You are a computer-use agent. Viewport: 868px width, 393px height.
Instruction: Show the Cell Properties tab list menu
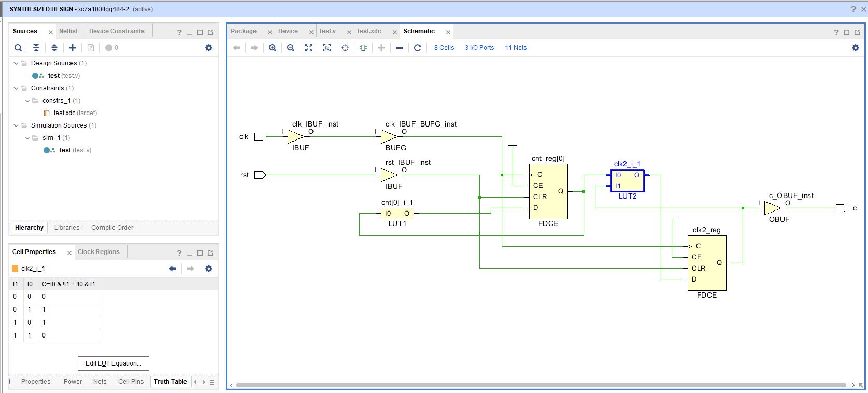click(x=212, y=382)
